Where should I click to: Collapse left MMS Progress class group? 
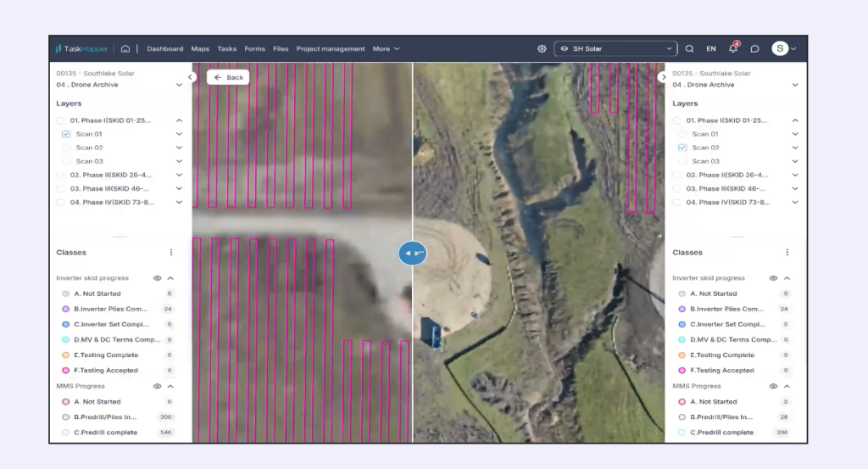(170, 386)
